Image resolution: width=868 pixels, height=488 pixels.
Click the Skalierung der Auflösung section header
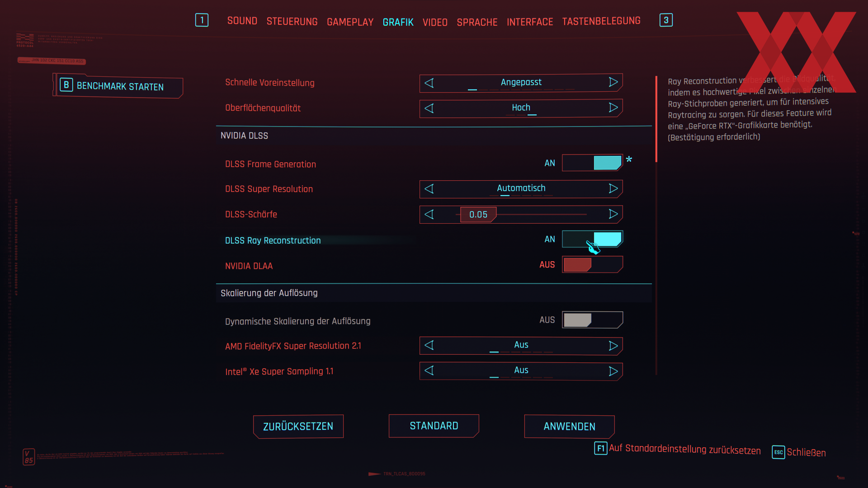[x=269, y=293]
